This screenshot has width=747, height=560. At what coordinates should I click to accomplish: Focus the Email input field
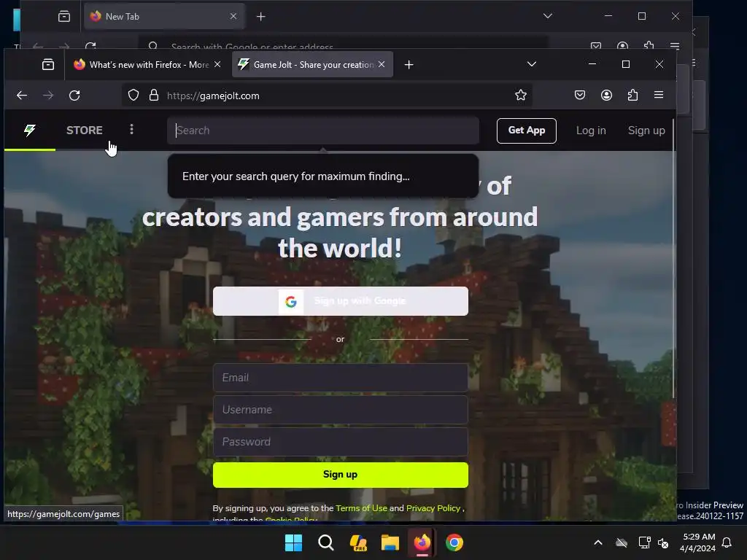click(340, 378)
